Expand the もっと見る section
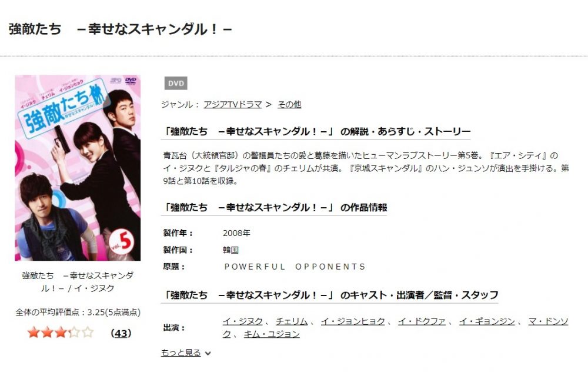This screenshot has height=372, width=588. (x=181, y=353)
